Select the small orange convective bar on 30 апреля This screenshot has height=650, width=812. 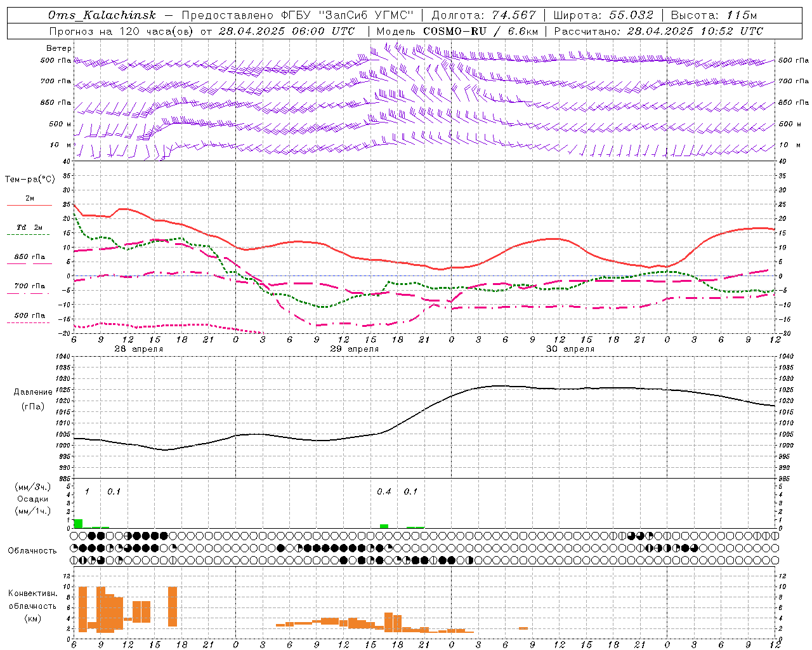(x=523, y=628)
